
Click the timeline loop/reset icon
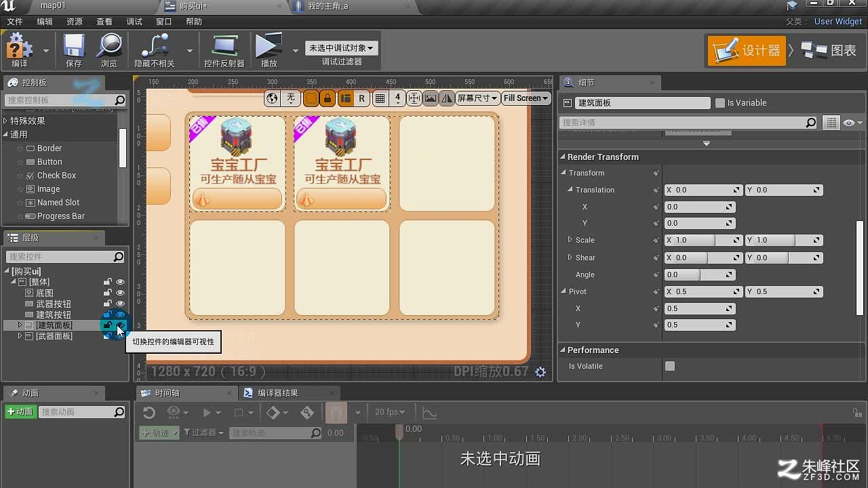coord(149,412)
